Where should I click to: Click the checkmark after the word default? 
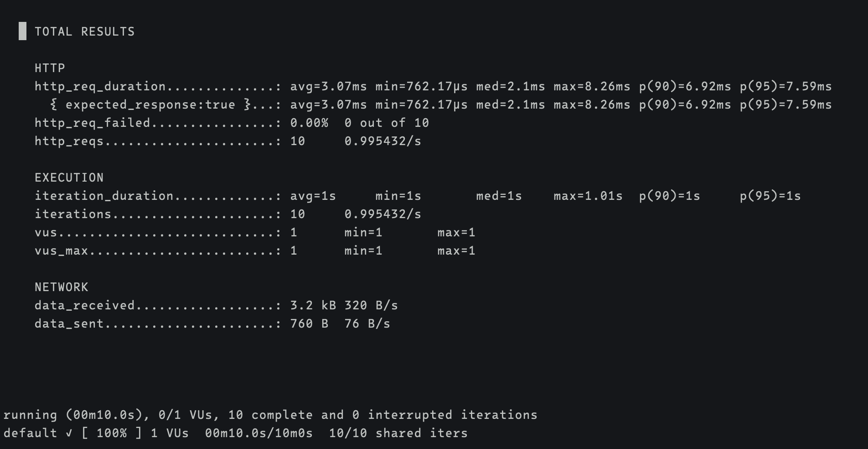click(x=69, y=433)
